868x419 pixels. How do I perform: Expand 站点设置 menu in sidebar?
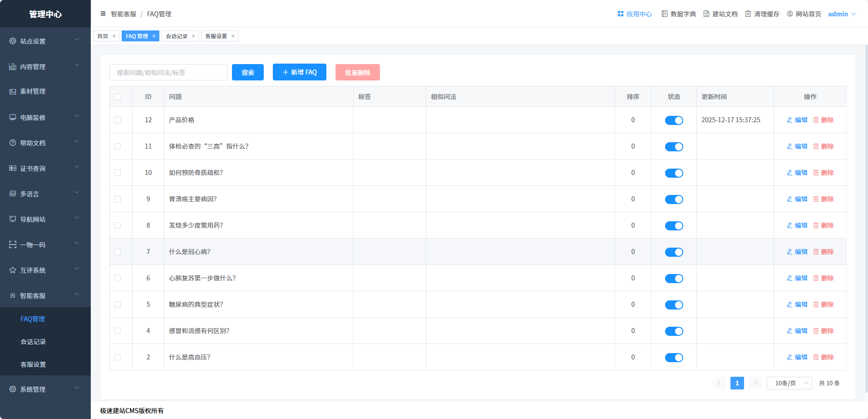tap(45, 41)
